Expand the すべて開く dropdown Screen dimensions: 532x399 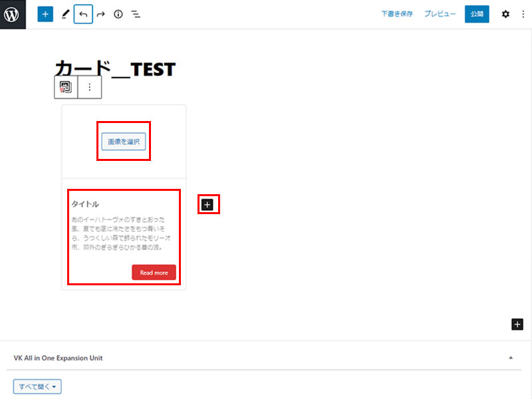coord(37,386)
